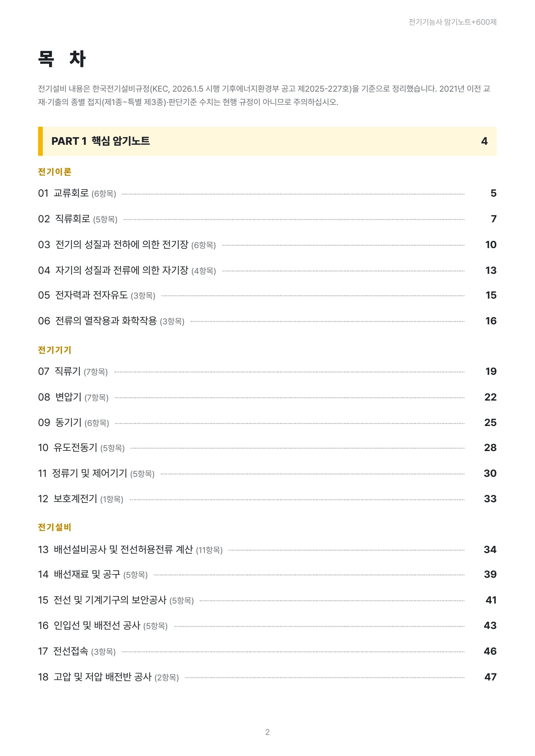Image resolution: width=535 pixels, height=756 pixels.
Task: Open chapter 08 변압기
Action: tap(267, 397)
